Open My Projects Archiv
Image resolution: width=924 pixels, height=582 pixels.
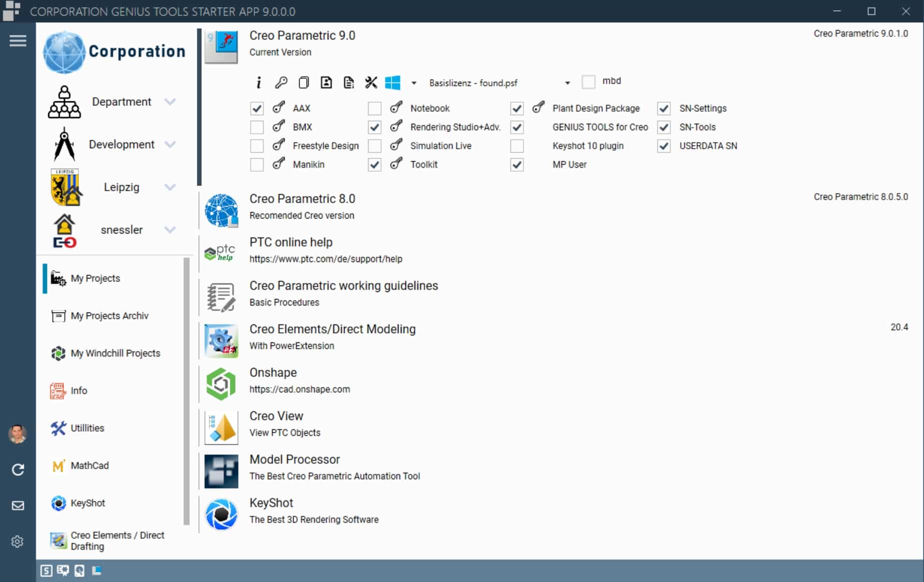point(112,316)
